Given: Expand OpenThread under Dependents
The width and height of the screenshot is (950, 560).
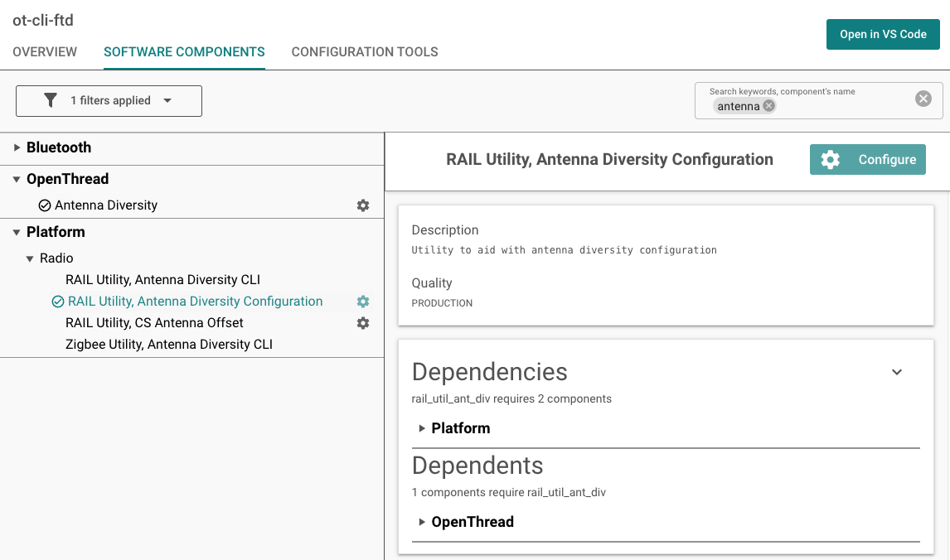Looking at the screenshot, I should (422, 522).
